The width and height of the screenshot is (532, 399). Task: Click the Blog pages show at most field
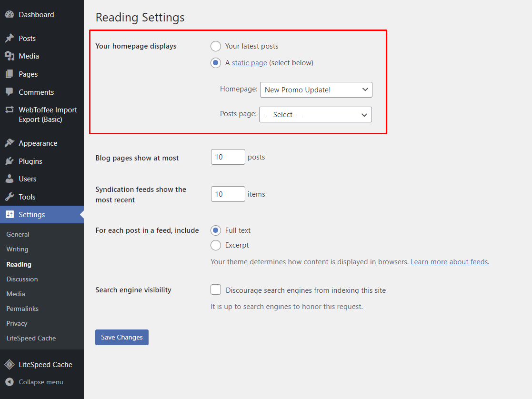(x=228, y=157)
